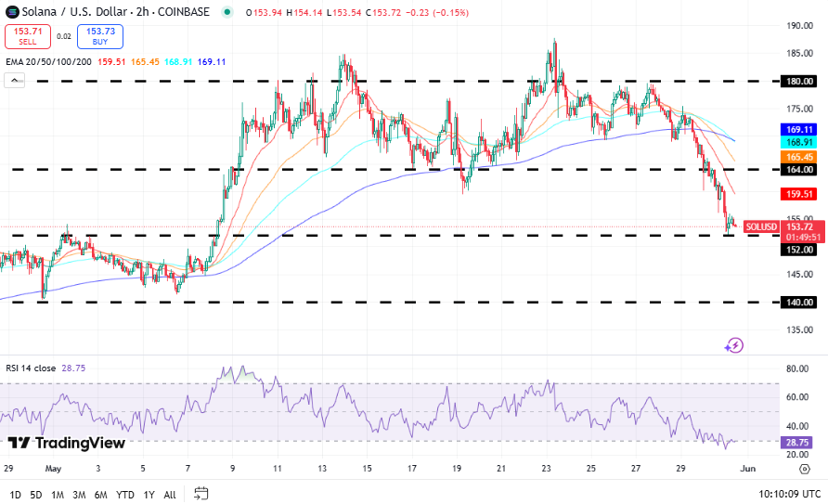Click the 2h interval in chart title
This screenshot has width=828, height=504.
143,12
